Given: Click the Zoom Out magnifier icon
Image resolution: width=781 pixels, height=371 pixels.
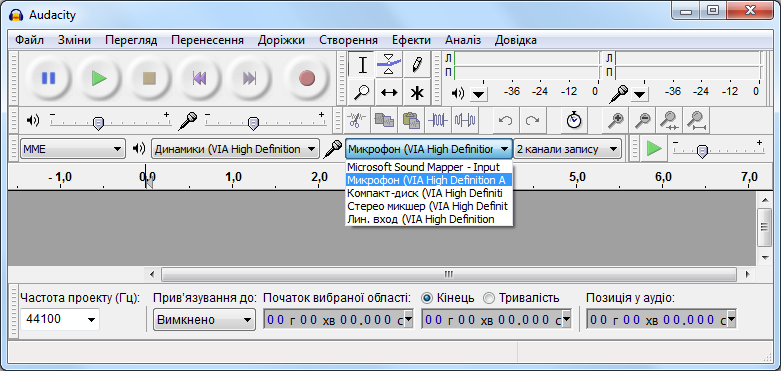Looking at the screenshot, I should (x=643, y=120).
